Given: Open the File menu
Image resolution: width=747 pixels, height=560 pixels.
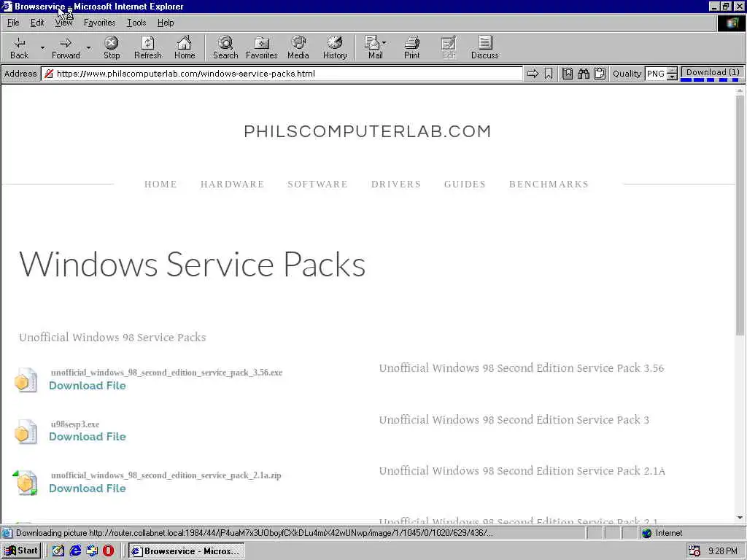Looking at the screenshot, I should pos(13,23).
